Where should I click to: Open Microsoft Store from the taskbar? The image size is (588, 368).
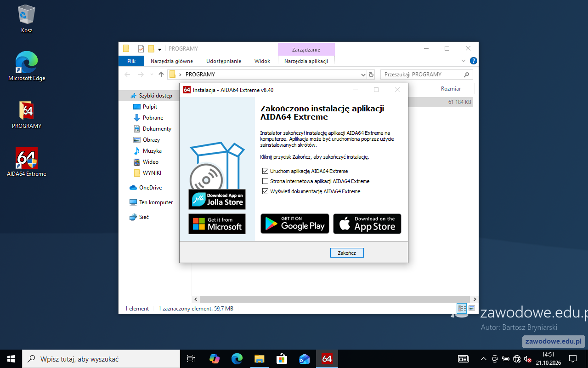(282, 359)
